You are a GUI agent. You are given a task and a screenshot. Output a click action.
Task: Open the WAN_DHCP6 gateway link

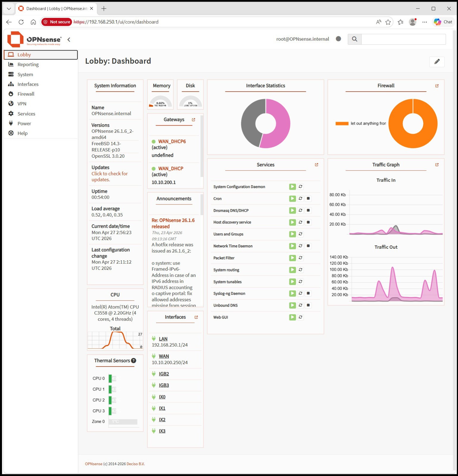pyautogui.click(x=172, y=142)
